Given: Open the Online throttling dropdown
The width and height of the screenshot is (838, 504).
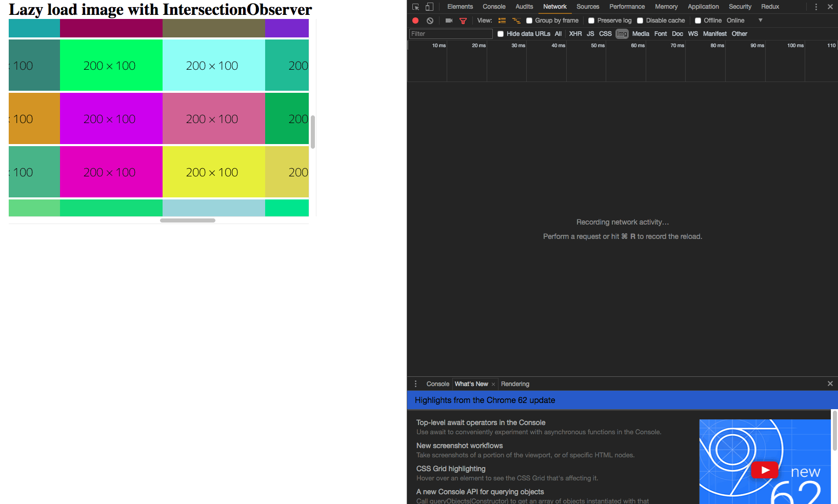Looking at the screenshot, I should click(x=745, y=21).
